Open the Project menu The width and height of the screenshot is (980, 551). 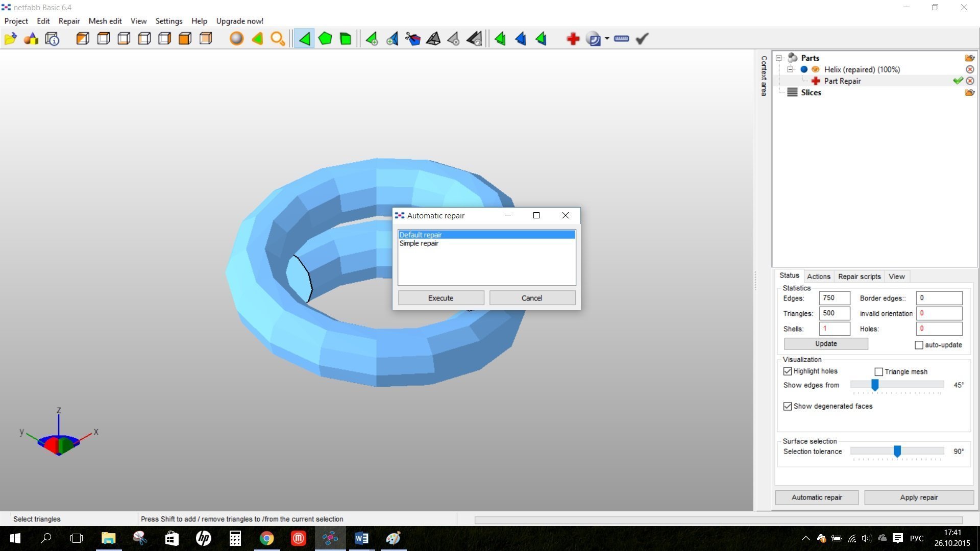coord(16,21)
